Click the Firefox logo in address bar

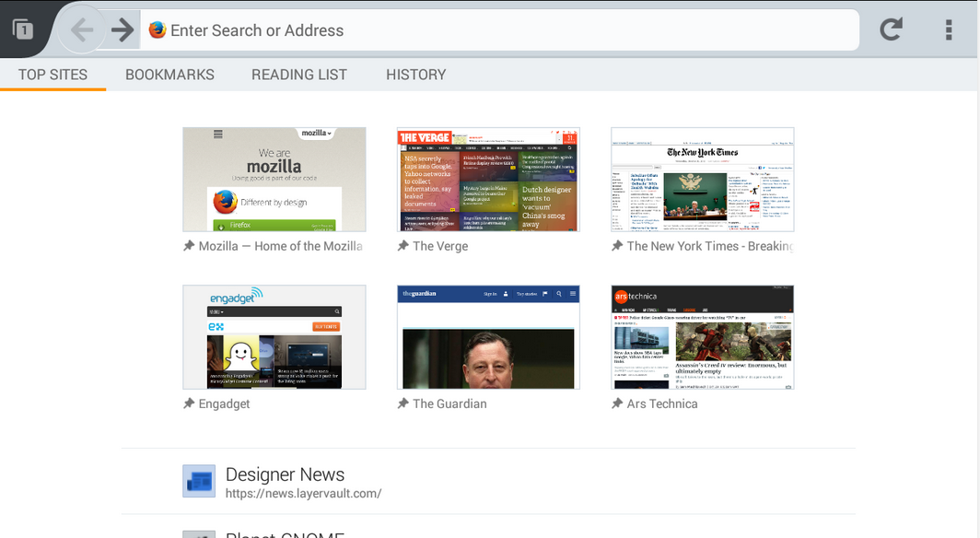click(157, 30)
